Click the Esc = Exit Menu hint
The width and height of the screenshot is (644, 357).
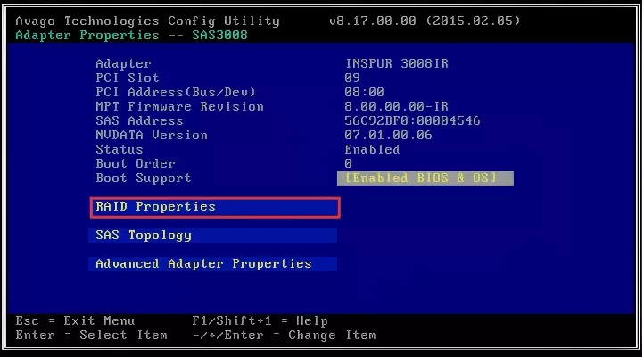75,321
